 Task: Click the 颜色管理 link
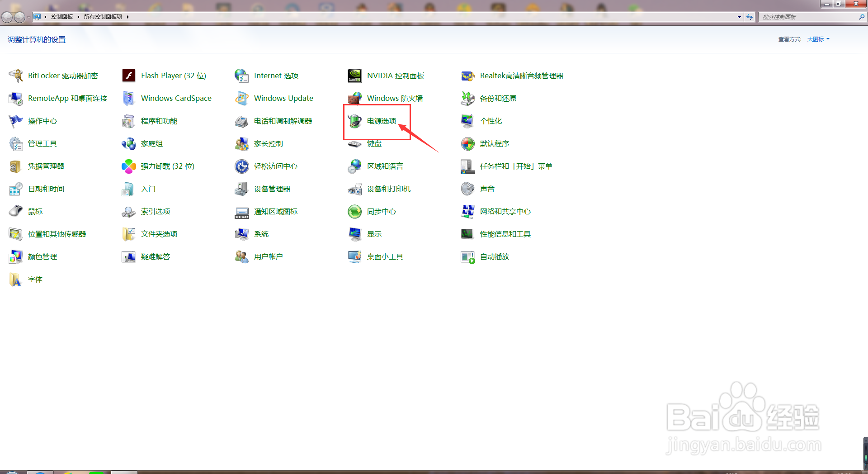pos(42,256)
